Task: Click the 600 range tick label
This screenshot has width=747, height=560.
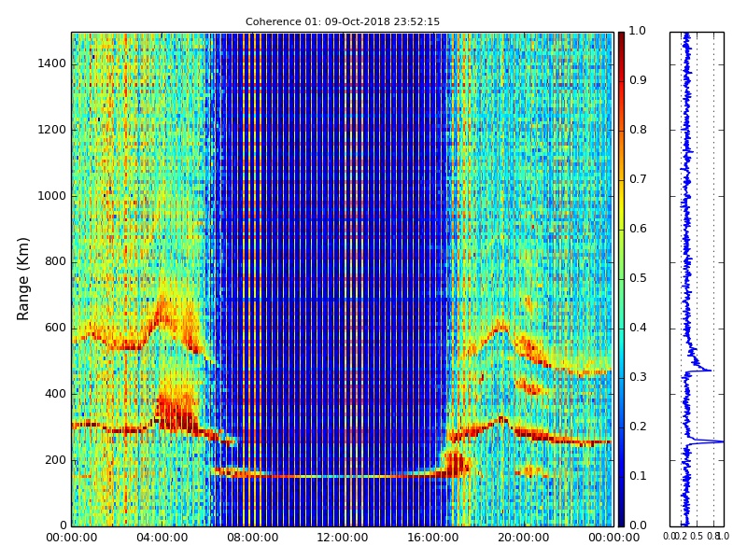Action: click(55, 328)
